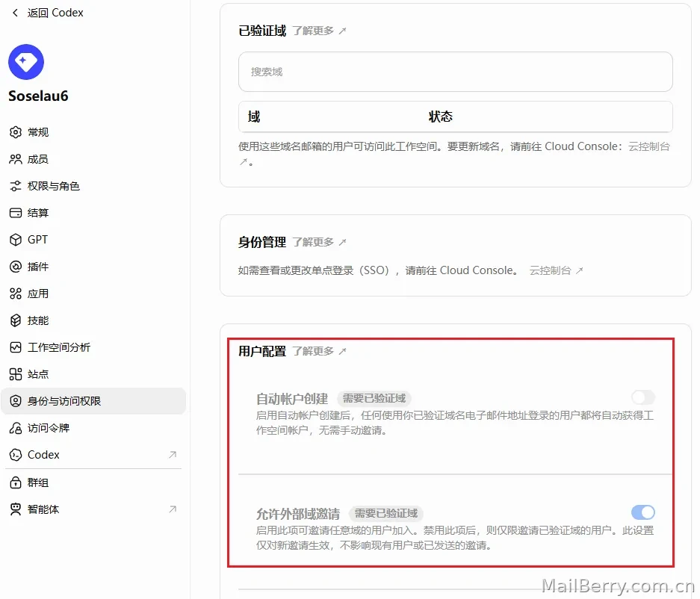Click the blue Soselau6 workspace avatar

tap(26, 61)
